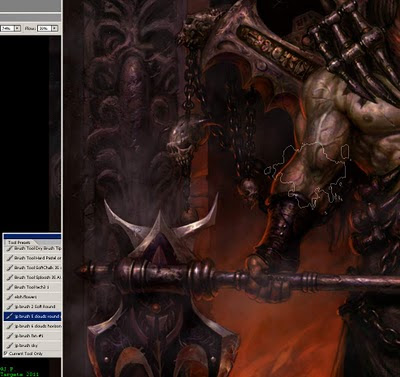Select the jp-brush 4 clouds horizon preset
This screenshot has width=400, height=377.
click(x=33, y=326)
